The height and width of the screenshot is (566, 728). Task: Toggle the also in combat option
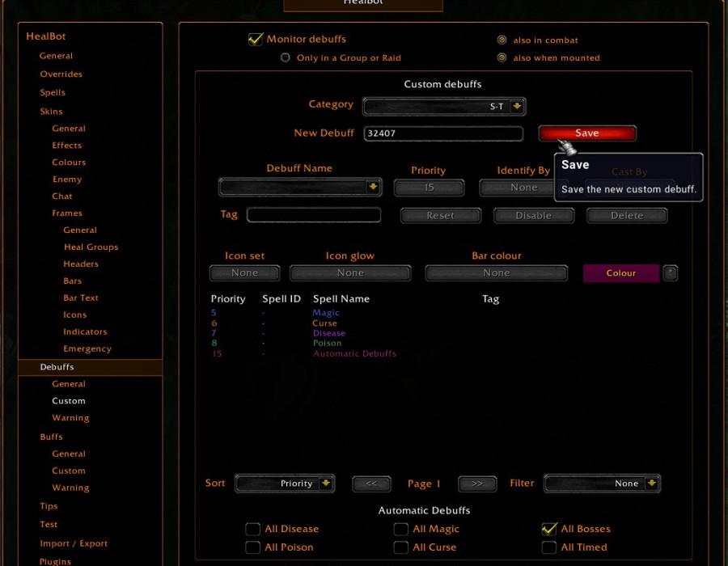[x=502, y=40]
